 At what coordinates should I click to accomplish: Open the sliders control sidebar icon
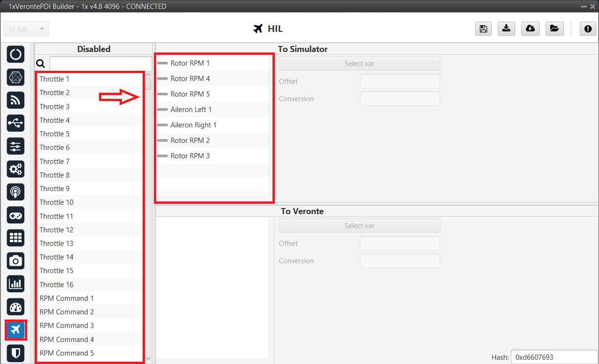[x=16, y=146]
